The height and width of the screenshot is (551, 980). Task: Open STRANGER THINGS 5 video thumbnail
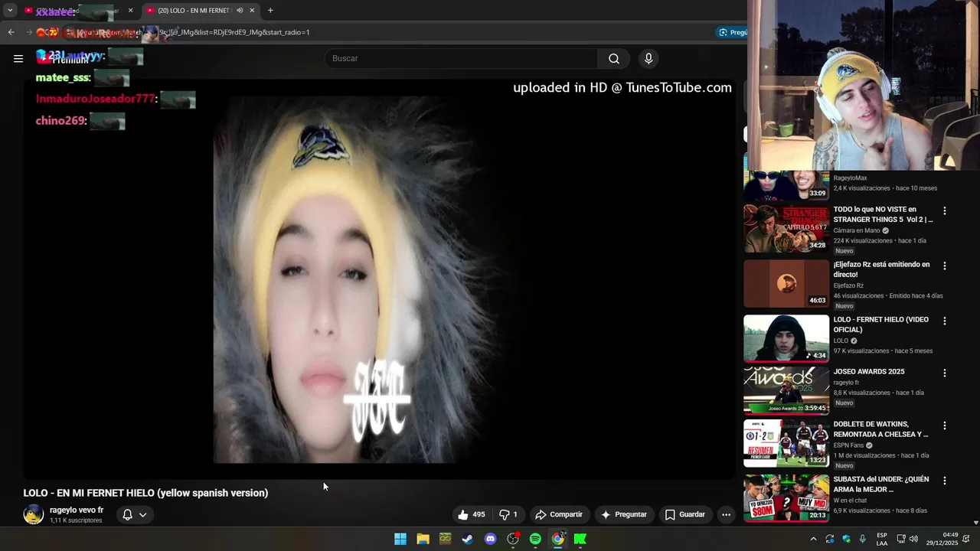786,228
